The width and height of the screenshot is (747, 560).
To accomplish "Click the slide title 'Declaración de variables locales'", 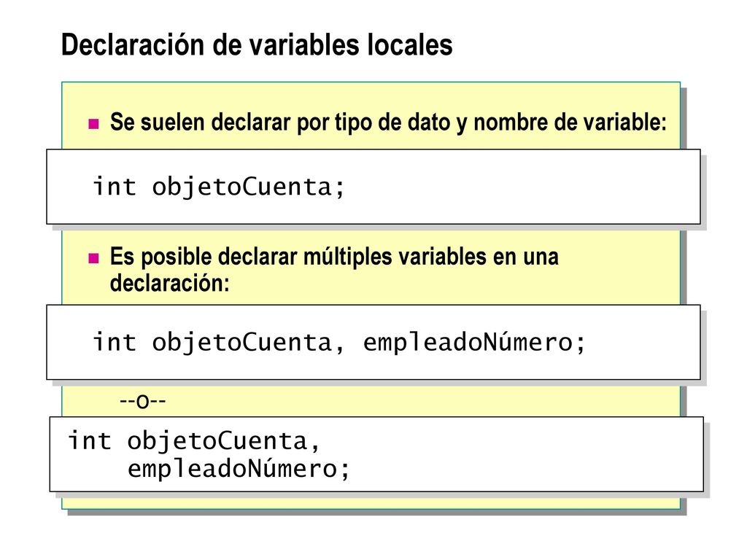I will click(x=257, y=44).
